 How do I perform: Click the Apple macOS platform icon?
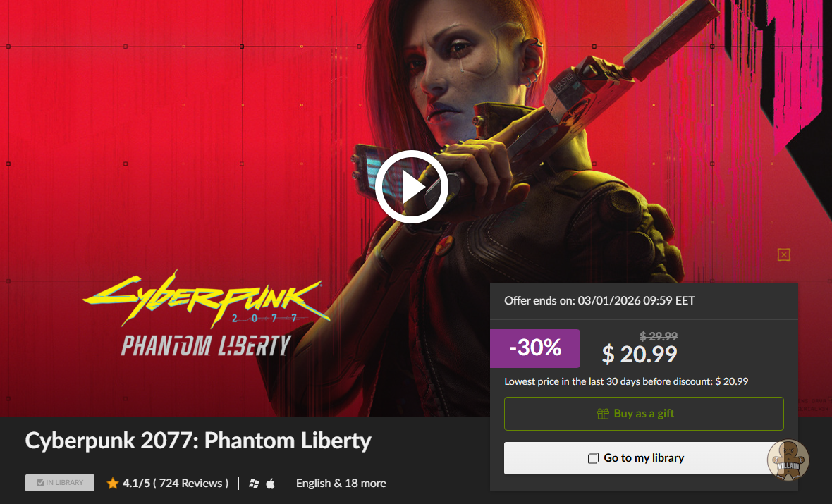click(271, 484)
